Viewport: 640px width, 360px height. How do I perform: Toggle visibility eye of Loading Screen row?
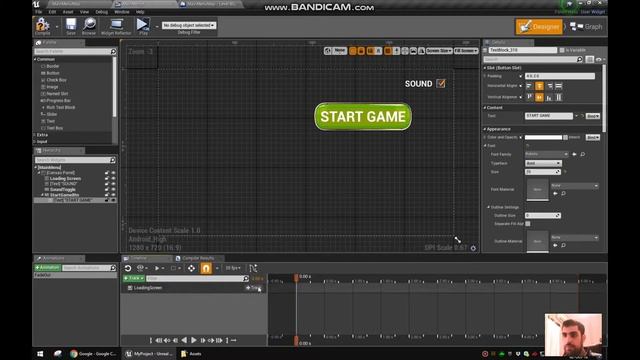(x=113, y=178)
